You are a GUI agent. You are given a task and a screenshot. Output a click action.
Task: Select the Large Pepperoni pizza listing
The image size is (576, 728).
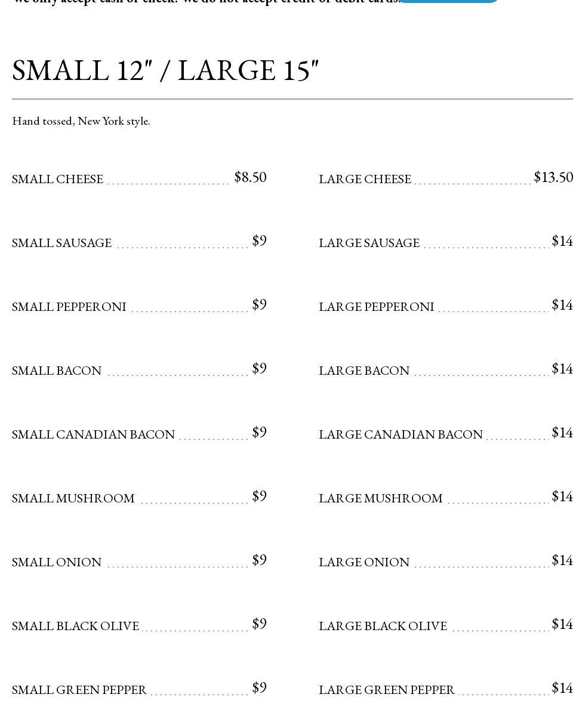376,307
